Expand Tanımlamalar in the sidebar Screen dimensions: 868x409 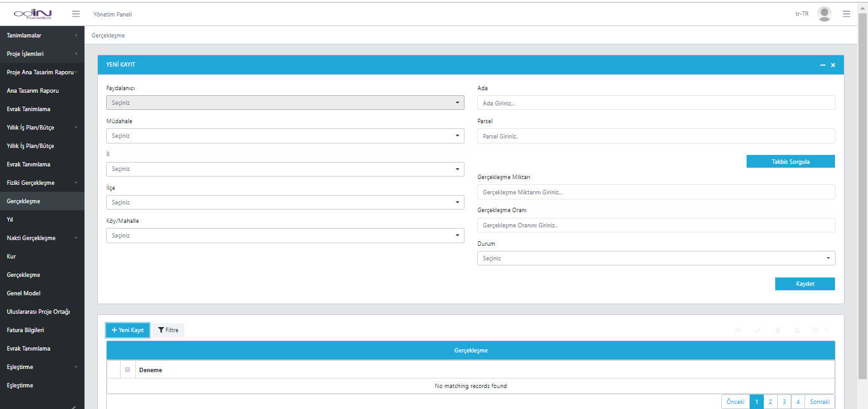pos(42,36)
